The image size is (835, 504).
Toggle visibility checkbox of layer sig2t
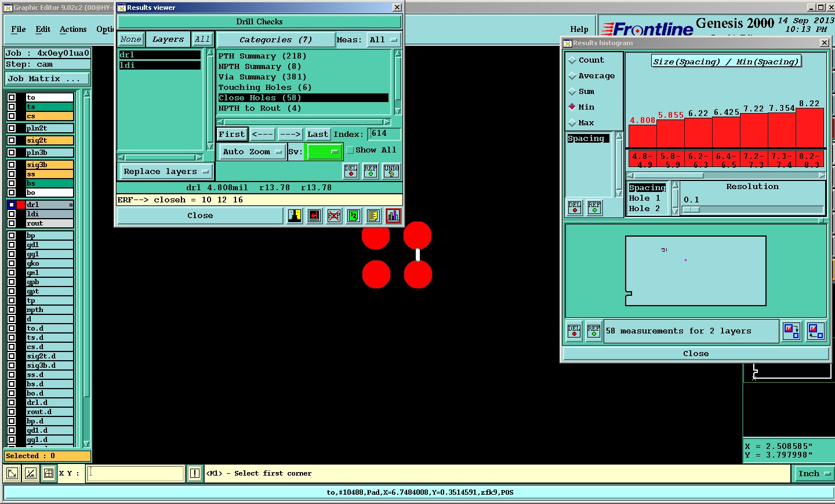click(12, 140)
